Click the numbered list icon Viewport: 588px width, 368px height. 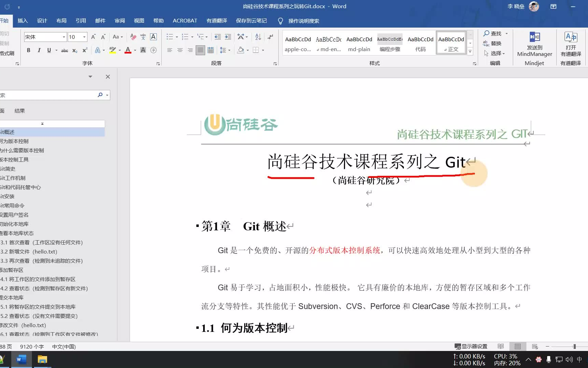(185, 37)
